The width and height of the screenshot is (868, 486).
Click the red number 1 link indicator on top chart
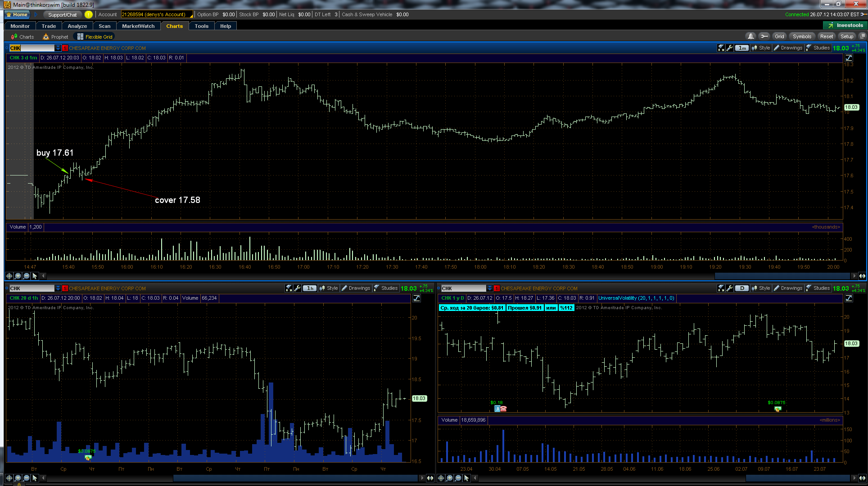point(65,48)
